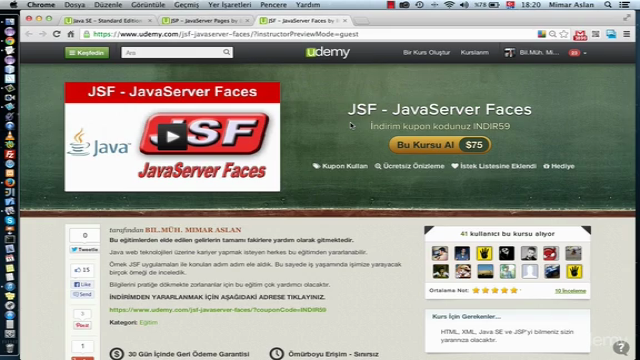This screenshot has width=640, height=360.
Task: Open the Görüntüle menu
Action: tap(148, 5)
